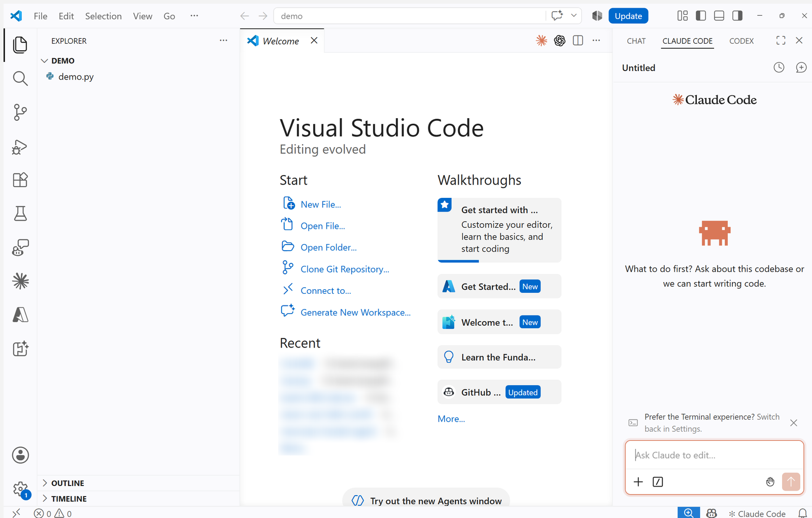Switch to the CODEX tab
This screenshot has height=518, width=812.
tap(741, 41)
